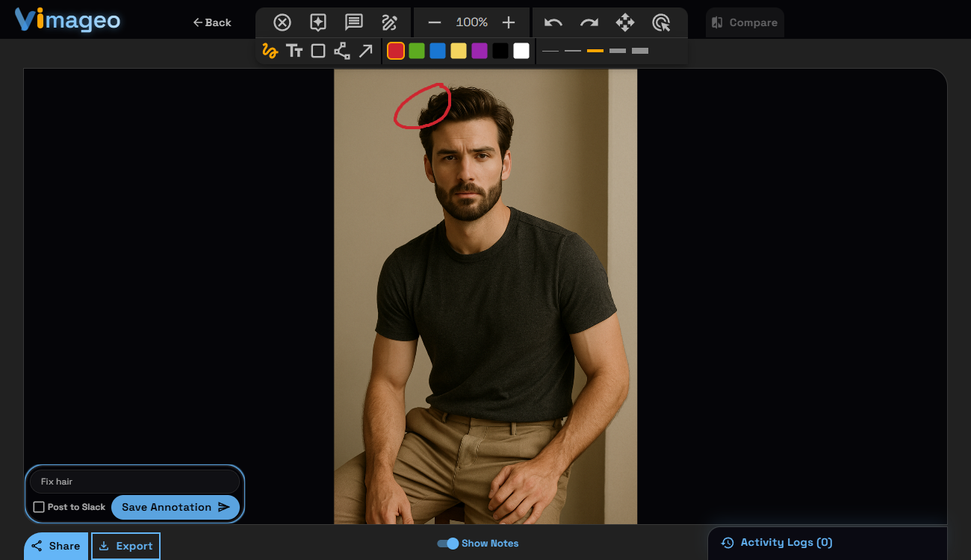
Task: Open the comment bubble tool
Action: click(354, 22)
